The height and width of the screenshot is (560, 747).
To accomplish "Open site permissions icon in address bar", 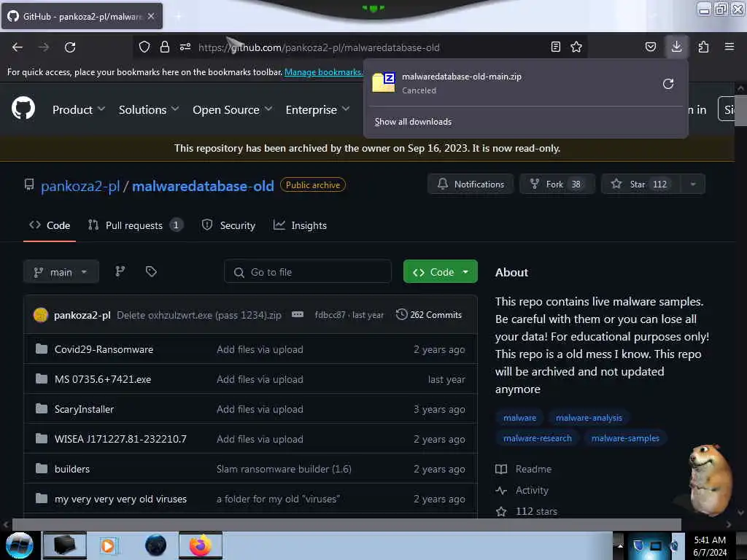I will [x=185, y=47].
